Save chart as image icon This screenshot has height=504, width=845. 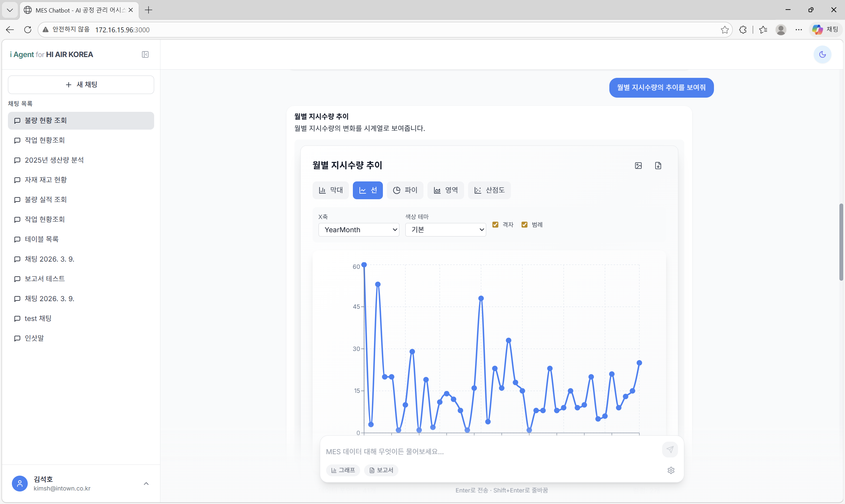click(638, 165)
